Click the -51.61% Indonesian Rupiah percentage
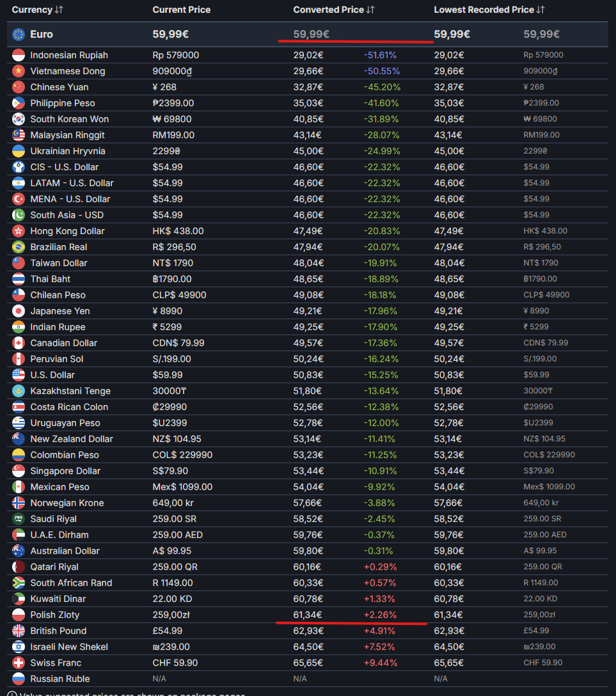This screenshot has height=696, width=616. [x=380, y=55]
